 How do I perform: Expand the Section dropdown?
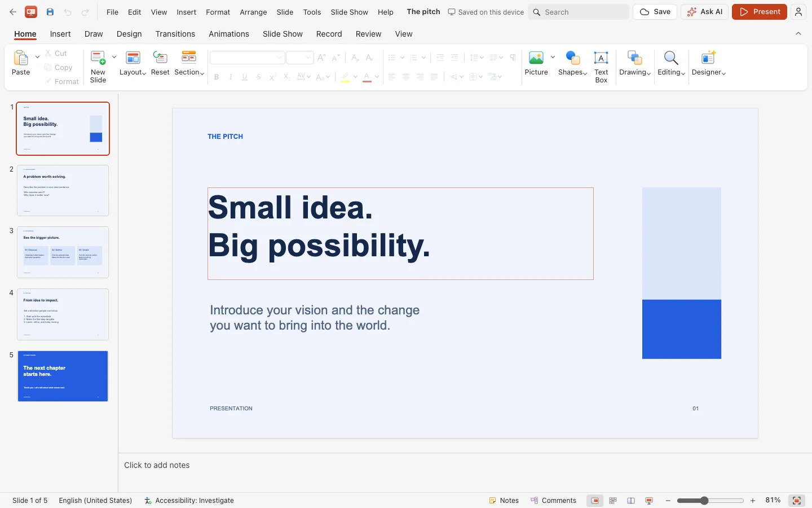coord(189,63)
